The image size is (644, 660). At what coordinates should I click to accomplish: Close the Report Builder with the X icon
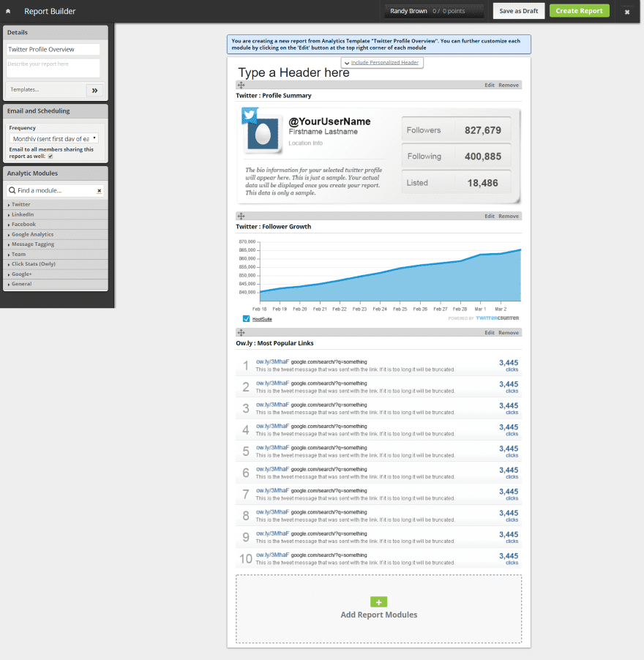point(626,12)
